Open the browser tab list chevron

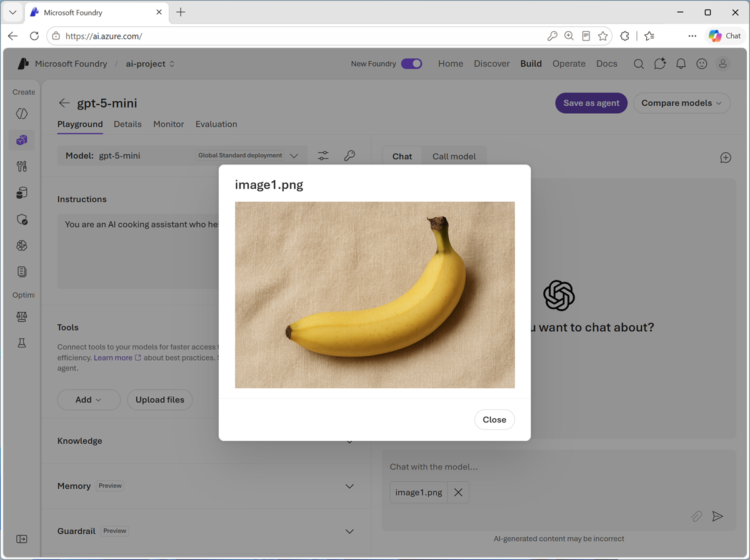(x=12, y=12)
